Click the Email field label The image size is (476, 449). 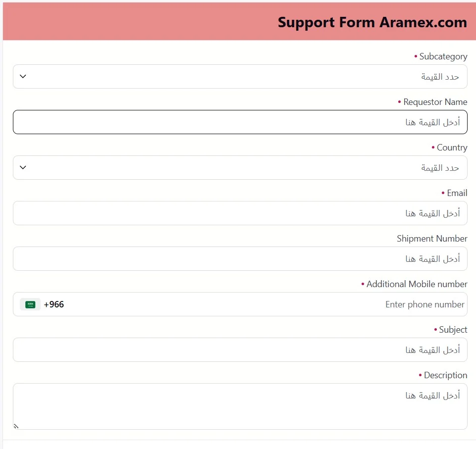457,193
